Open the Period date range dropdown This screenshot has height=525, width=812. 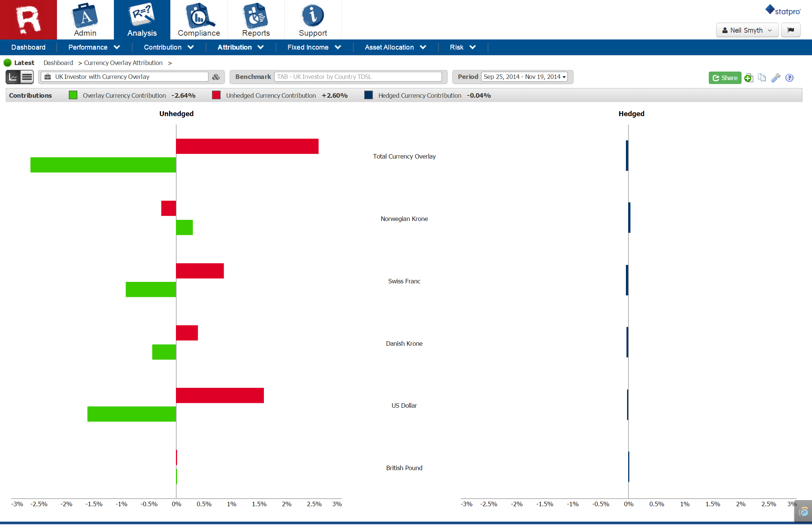[x=524, y=77]
